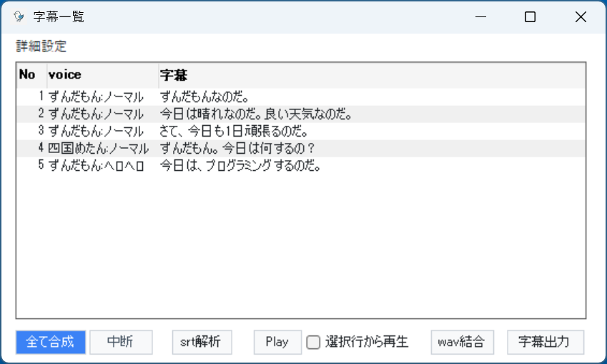Select row '今日は、プログラミングするのだ。'
Image resolution: width=607 pixels, height=364 pixels.
(301, 165)
